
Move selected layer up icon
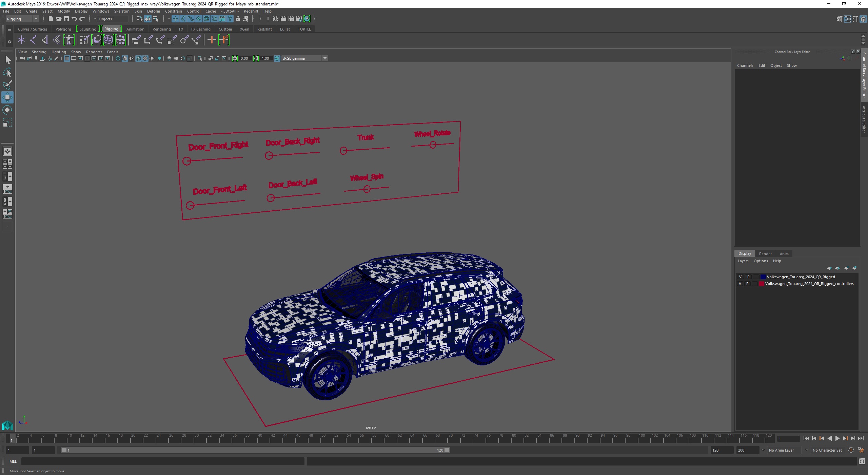pos(829,268)
